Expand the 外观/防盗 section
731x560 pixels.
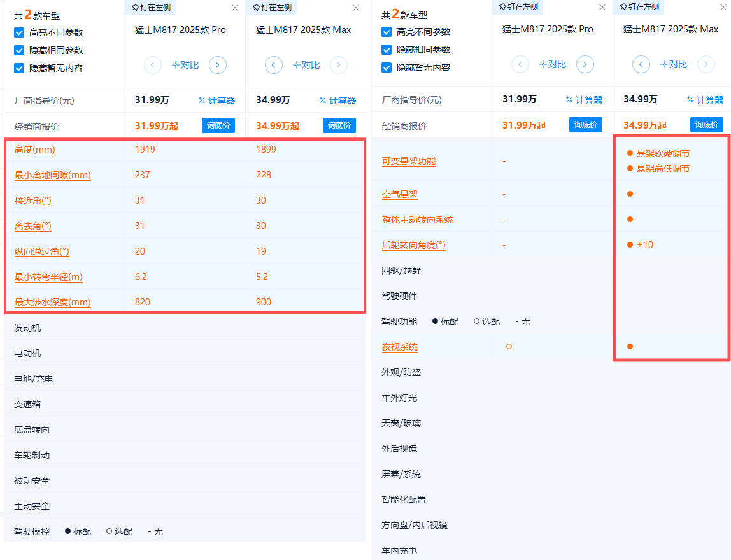pyautogui.click(x=401, y=372)
